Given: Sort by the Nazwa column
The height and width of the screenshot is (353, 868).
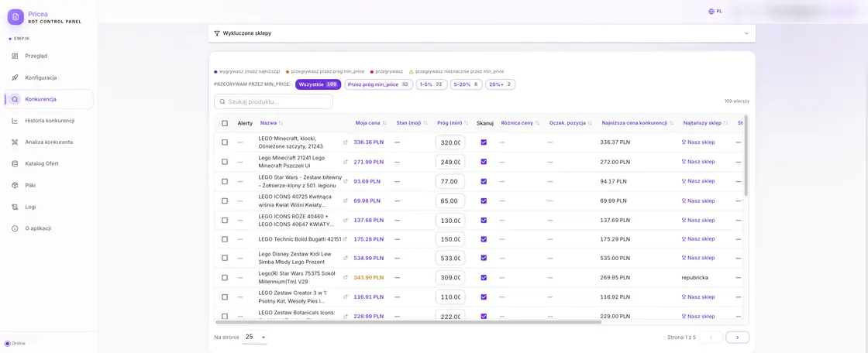Looking at the screenshot, I should tap(271, 123).
